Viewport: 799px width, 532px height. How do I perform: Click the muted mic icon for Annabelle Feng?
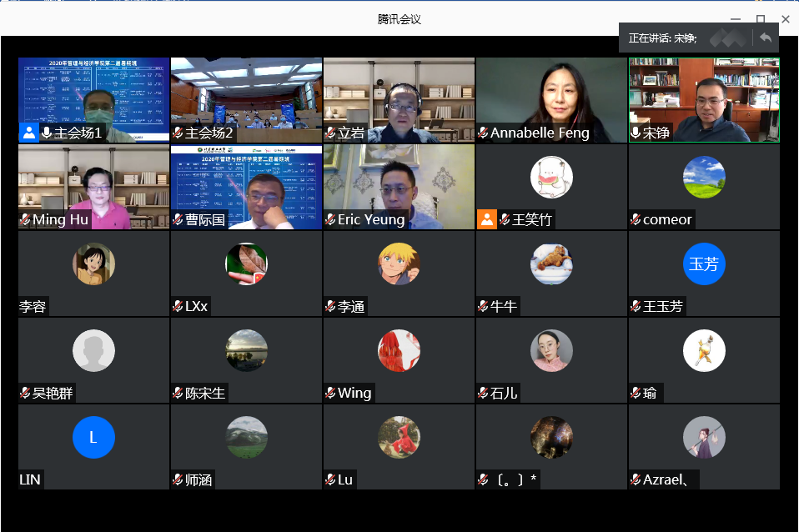483,133
